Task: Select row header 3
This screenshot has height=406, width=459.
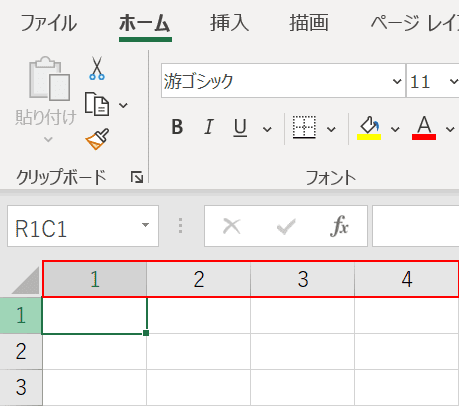Action: point(21,387)
